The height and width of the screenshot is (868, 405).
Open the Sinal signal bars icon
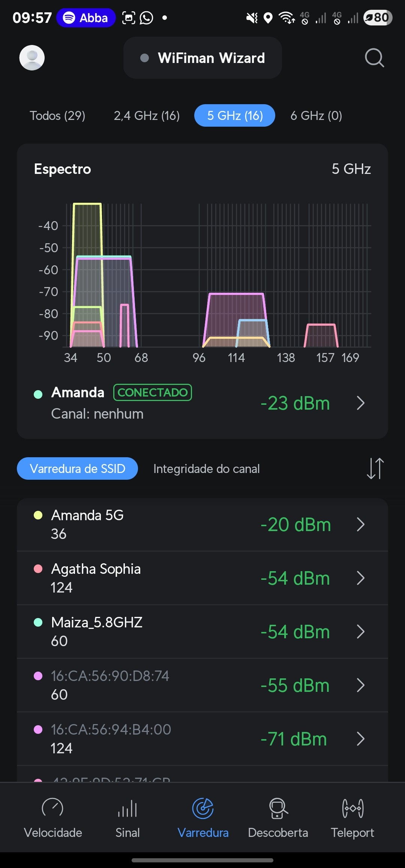point(127,808)
